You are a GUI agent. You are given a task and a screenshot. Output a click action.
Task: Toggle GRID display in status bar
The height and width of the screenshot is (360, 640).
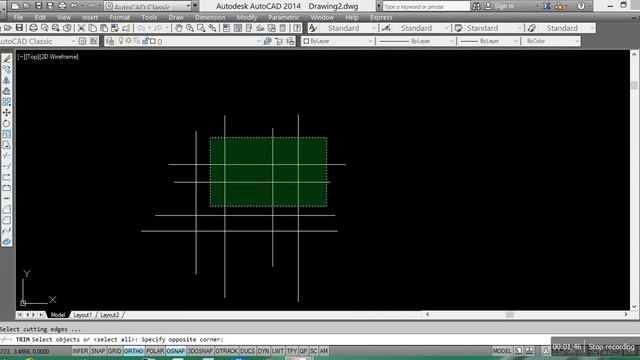pyautogui.click(x=114, y=351)
